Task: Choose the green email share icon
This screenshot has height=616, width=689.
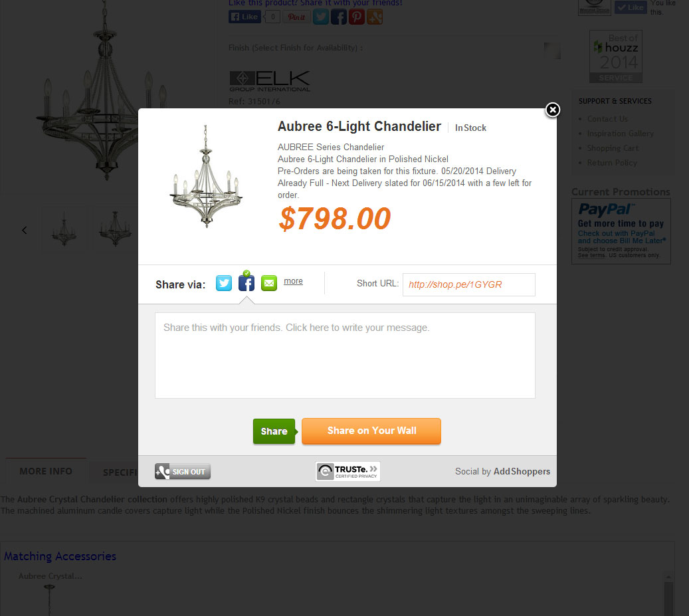Action: click(269, 283)
